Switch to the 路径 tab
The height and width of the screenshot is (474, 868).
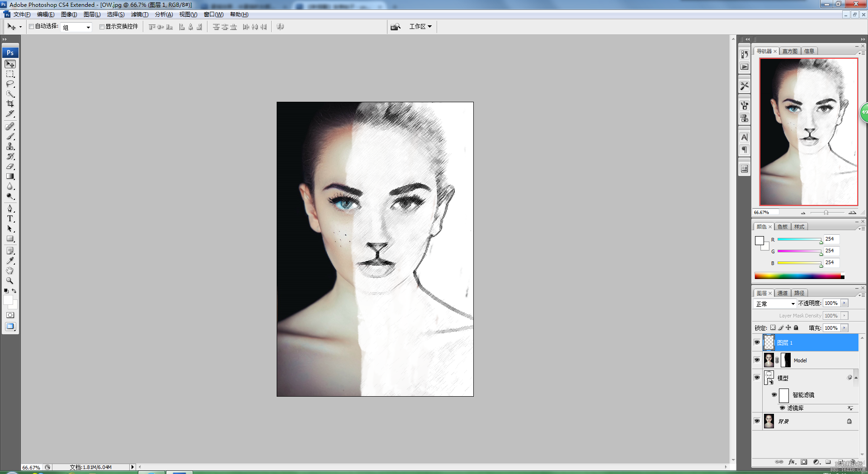coord(799,293)
